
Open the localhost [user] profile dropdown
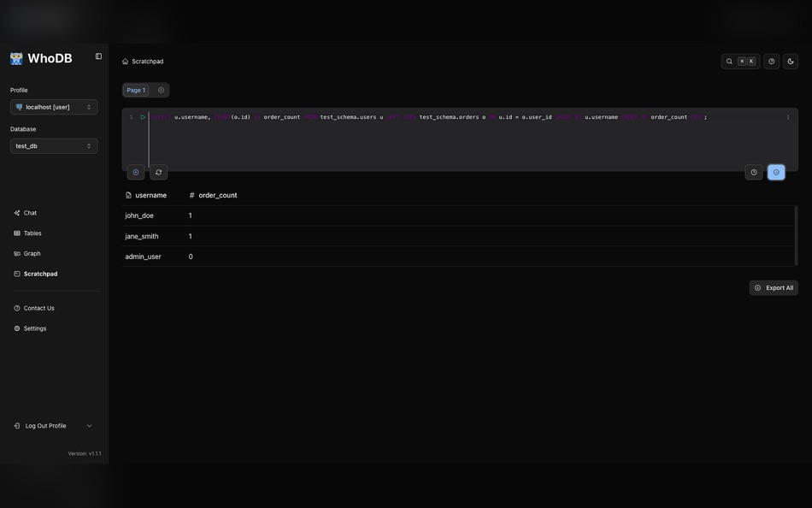(54, 105)
